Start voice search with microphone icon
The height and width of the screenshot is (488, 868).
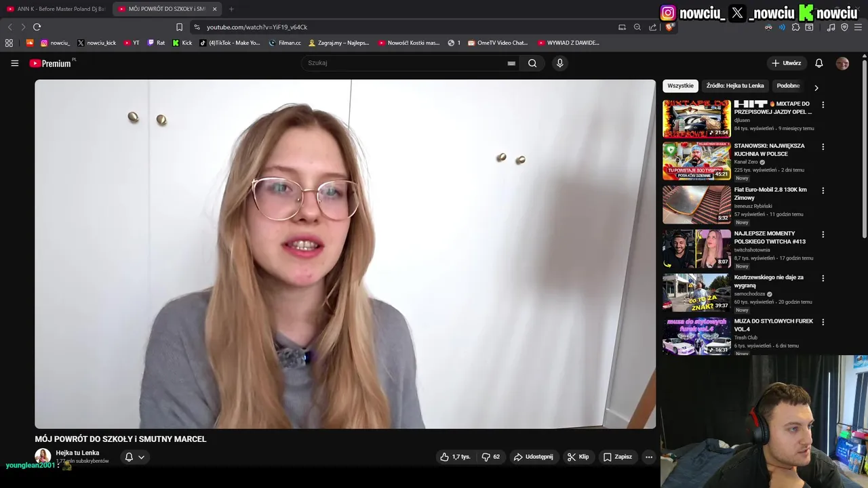point(559,63)
